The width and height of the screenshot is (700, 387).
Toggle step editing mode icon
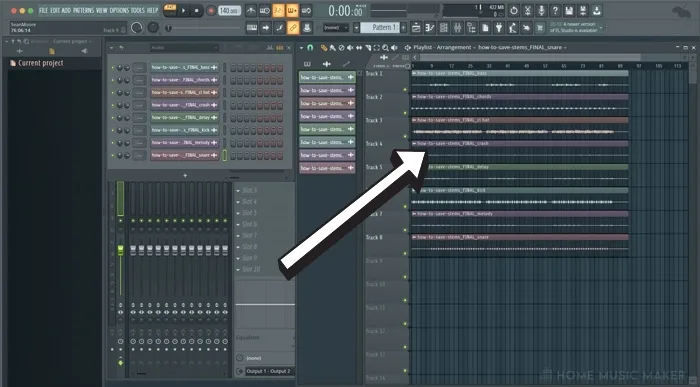(x=279, y=28)
